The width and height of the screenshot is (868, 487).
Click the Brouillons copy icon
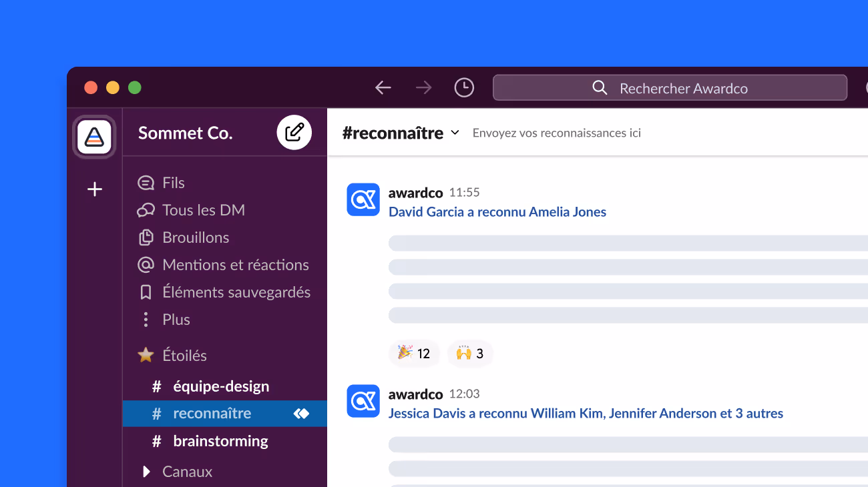146,237
